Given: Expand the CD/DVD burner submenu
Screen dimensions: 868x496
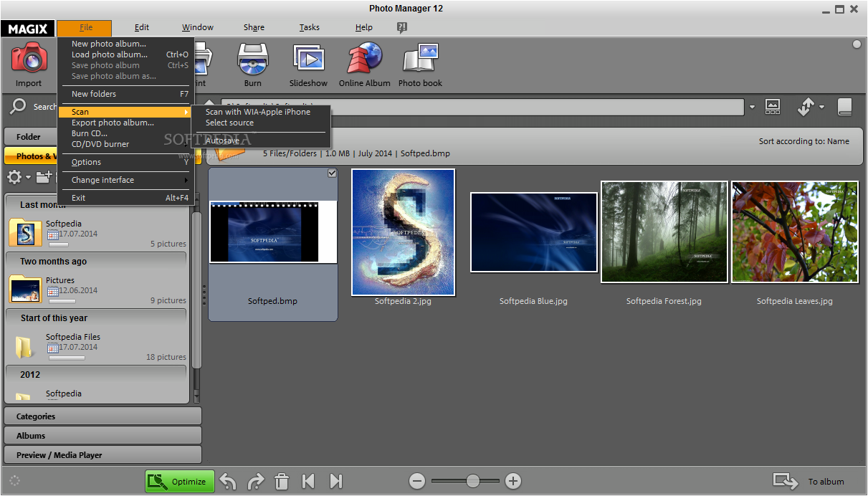Looking at the screenshot, I should click(x=125, y=144).
